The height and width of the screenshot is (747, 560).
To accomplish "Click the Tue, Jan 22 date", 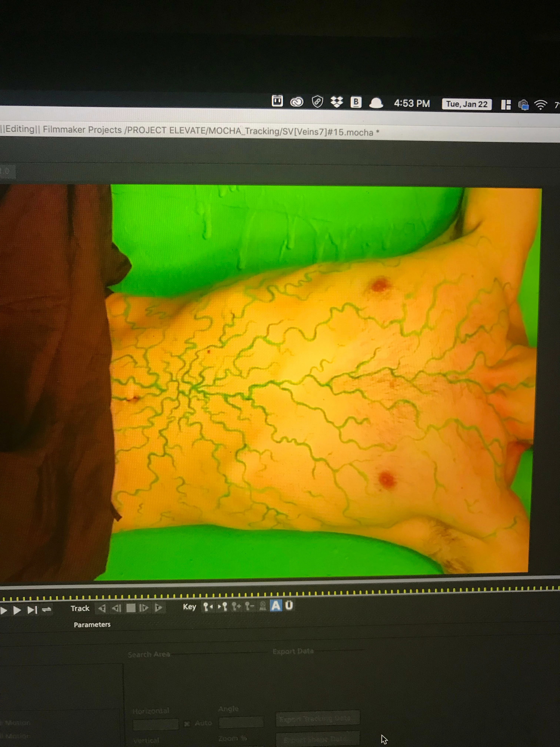I will click(466, 104).
